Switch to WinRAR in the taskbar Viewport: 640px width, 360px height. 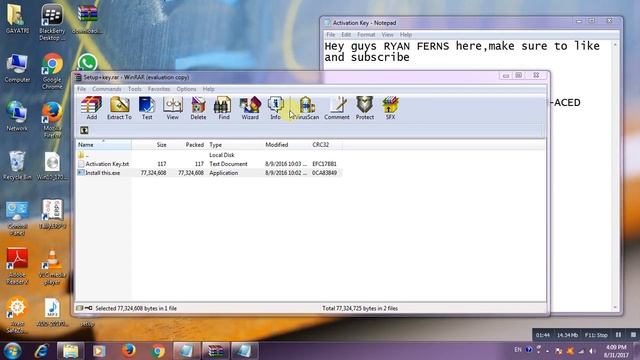[216, 351]
